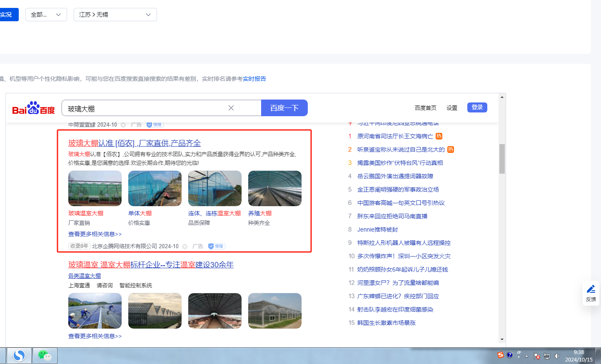Clear the search box with the X icon

(231, 108)
